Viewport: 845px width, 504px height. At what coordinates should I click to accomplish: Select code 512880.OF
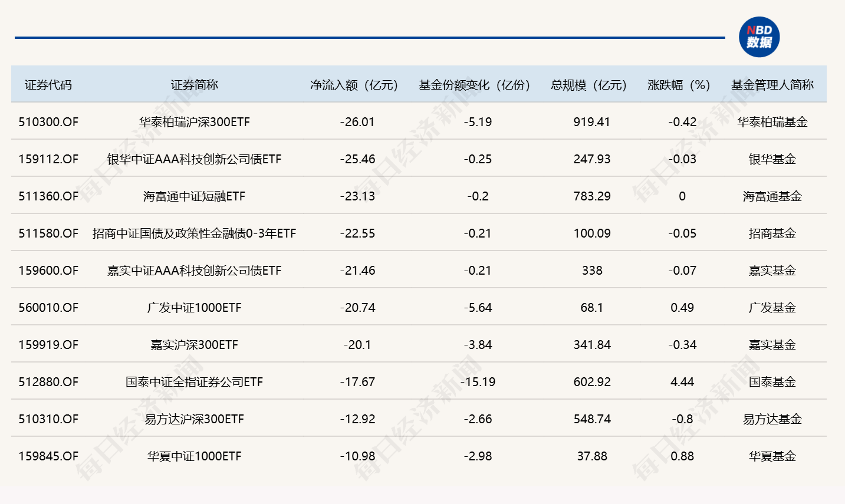coord(48,382)
